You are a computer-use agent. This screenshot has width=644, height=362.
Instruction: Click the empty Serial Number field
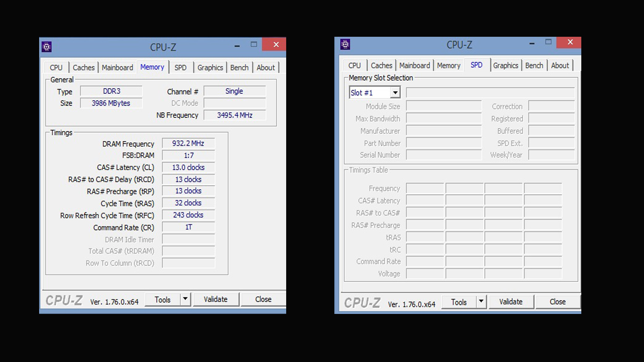[x=444, y=155]
